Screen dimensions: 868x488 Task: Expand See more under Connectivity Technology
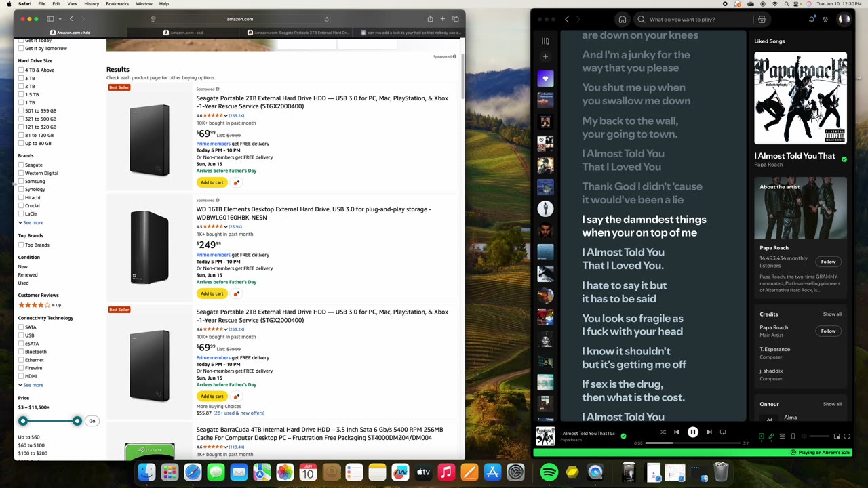click(31, 385)
